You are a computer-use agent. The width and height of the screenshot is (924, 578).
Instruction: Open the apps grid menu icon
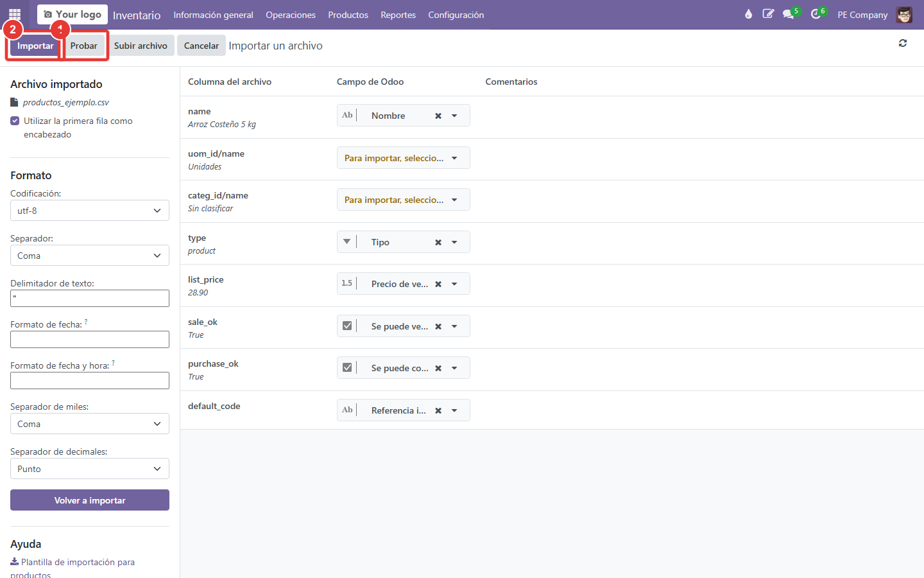click(x=15, y=14)
